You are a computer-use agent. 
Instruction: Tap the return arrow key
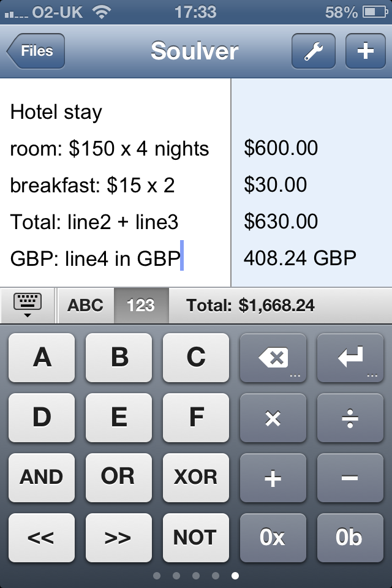click(350, 357)
